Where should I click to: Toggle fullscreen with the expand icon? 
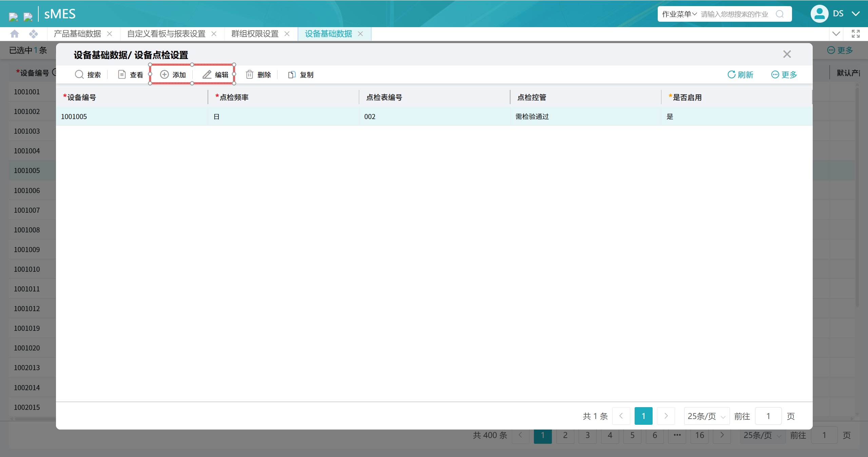pos(856,34)
